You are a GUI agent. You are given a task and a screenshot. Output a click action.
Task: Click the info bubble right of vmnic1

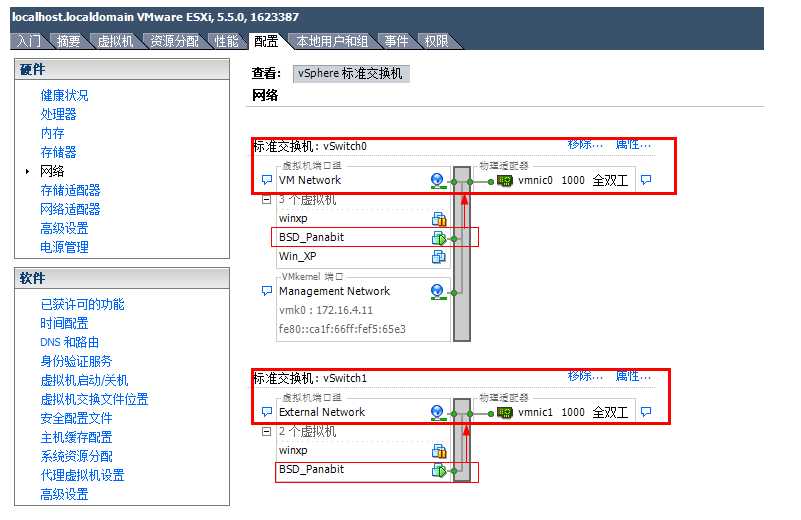point(646,412)
